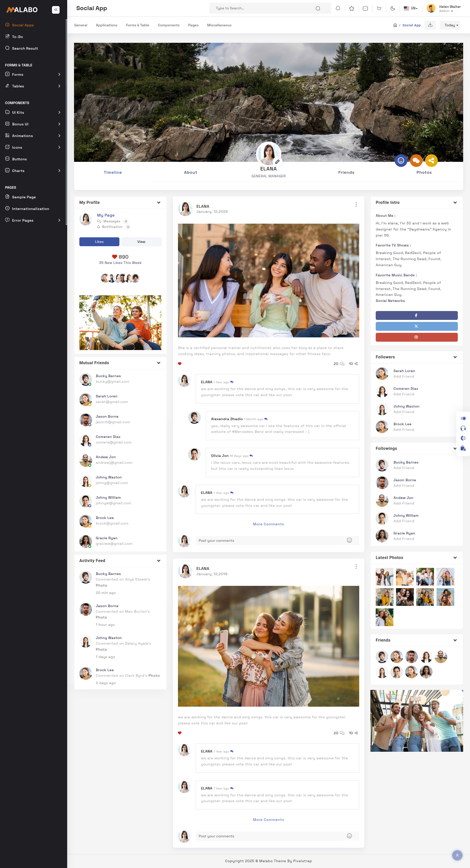Click the download icon next to Today
Viewport: 470px width, 868px height.
pos(430,25)
